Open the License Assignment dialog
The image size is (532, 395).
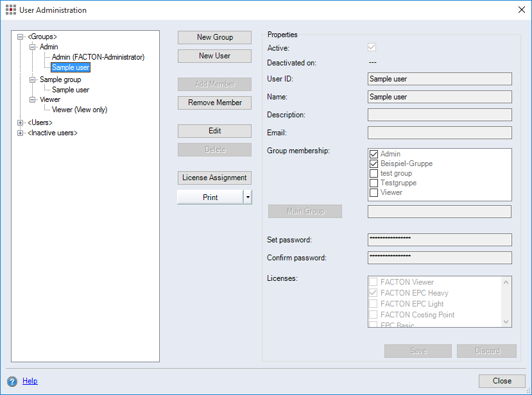214,178
